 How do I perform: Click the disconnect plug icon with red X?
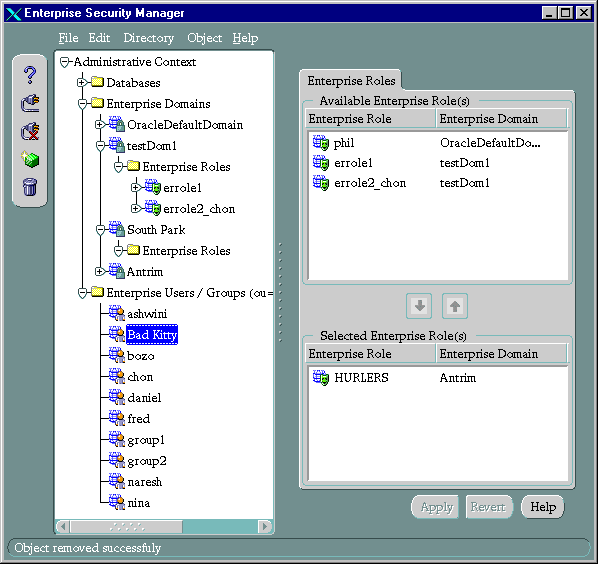(x=30, y=131)
